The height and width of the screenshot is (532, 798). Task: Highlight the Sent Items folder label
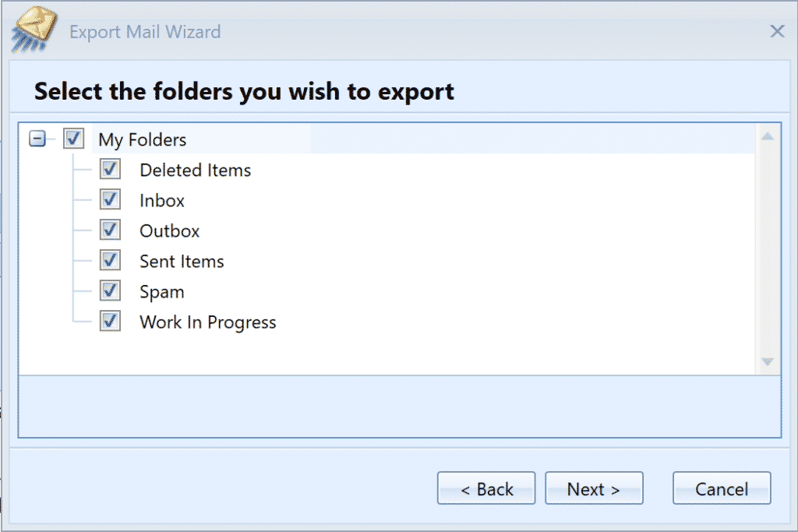tap(182, 262)
